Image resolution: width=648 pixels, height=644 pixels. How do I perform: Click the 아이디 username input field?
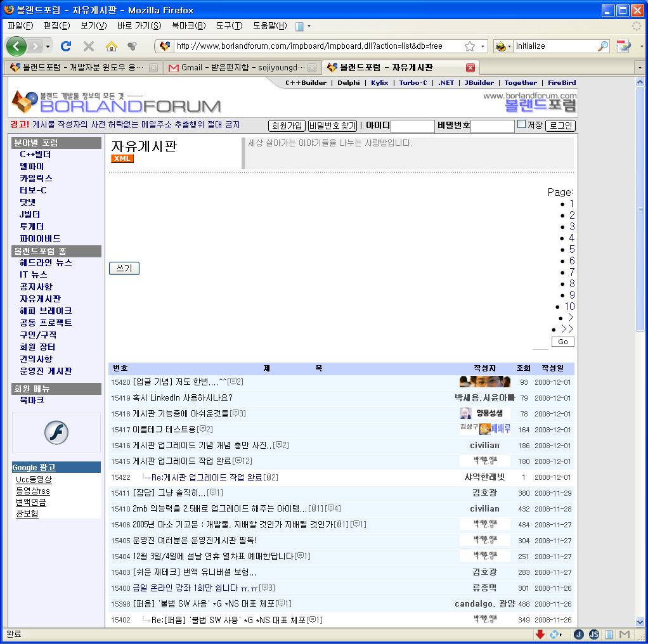[412, 126]
